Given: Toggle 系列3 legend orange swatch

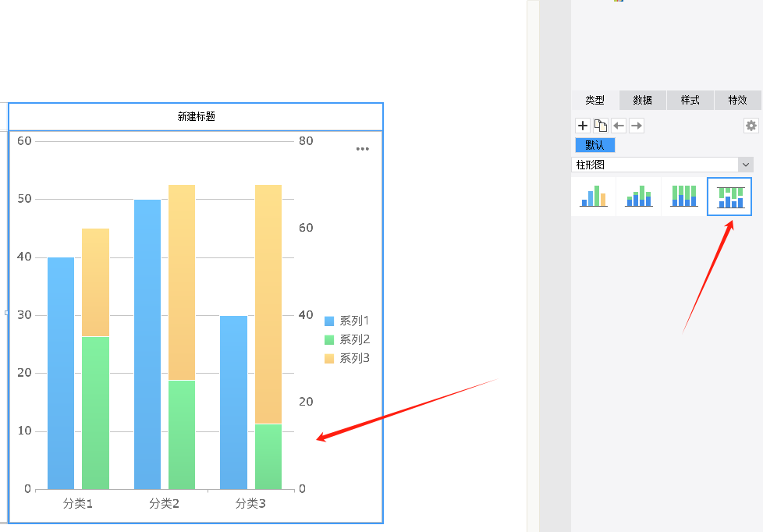Looking at the screenshot, I should point(329,359).
